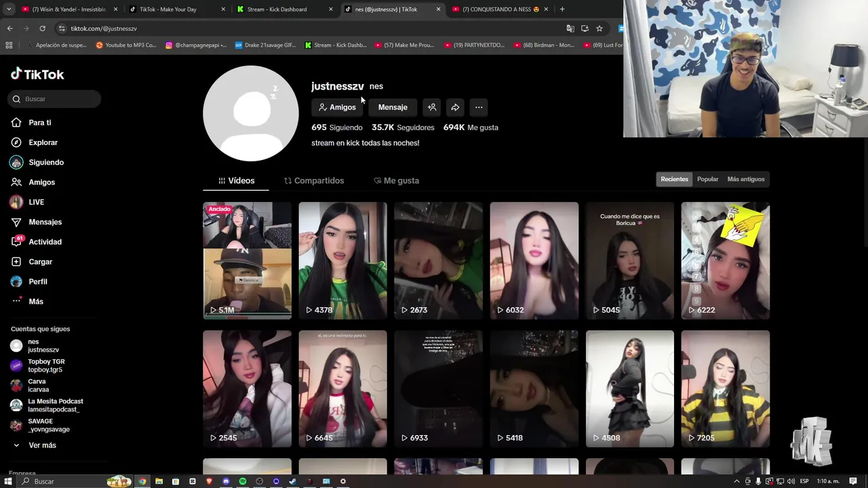Click the address bar URL tiktok.com/@justnesszv

click(104, 28)
